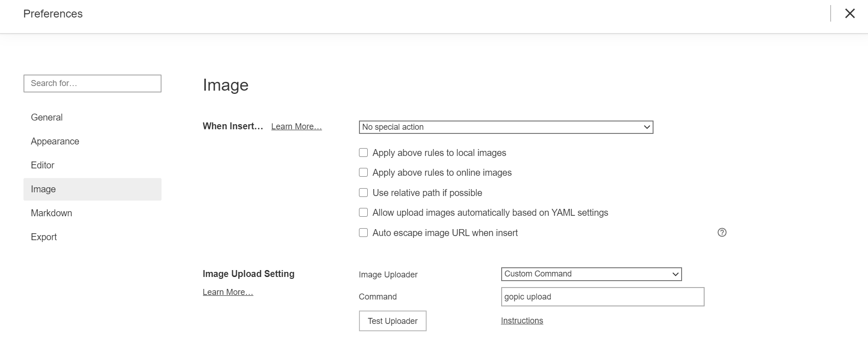The image size is (868, 363).
Task: Open the Instructions link
Action: (522, 321)
